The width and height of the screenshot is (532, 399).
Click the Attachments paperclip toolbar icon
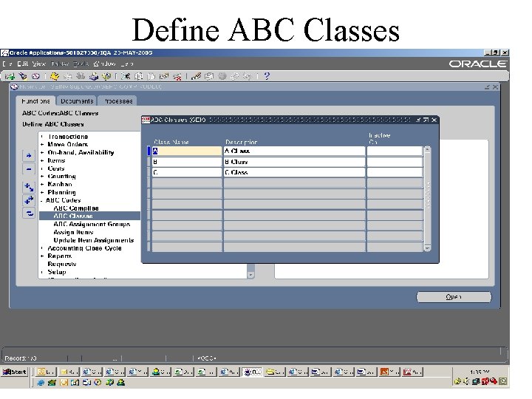tap(235, 76)
